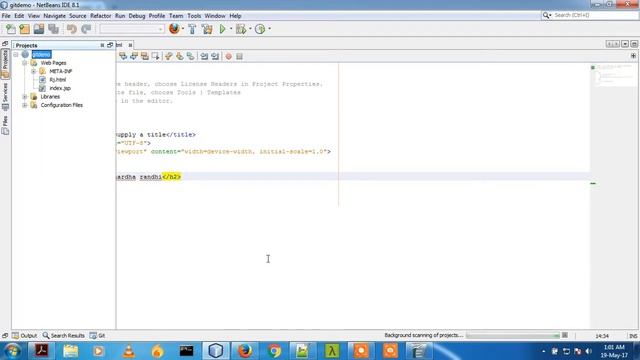Click the Profile Project icon

point(260,29)
